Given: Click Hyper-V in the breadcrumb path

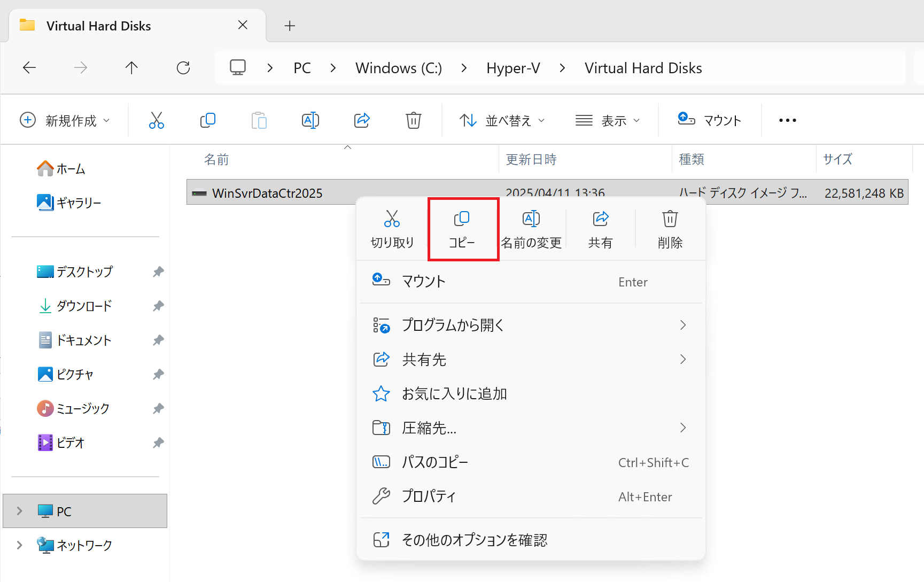Looking at the screenshot, I should click(513, 68).
